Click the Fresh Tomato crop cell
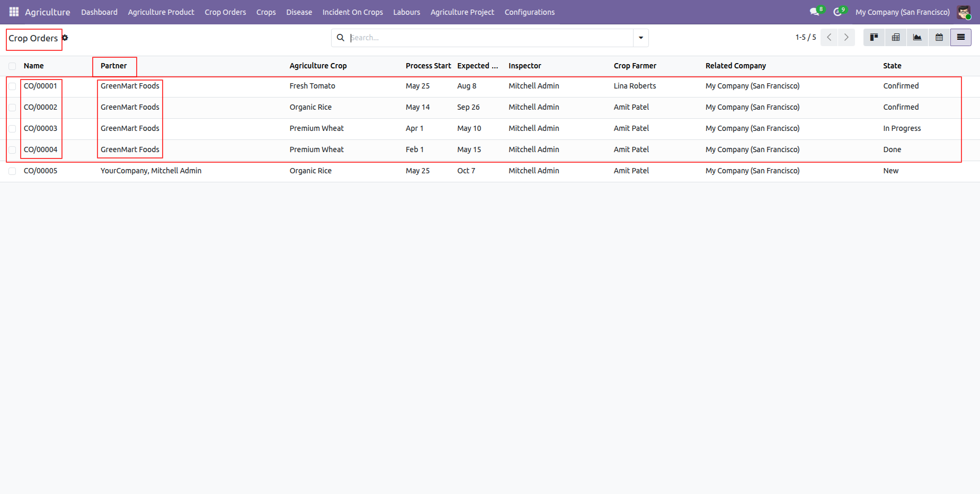Viewport: 980px width, 494px height. (313, 86)
